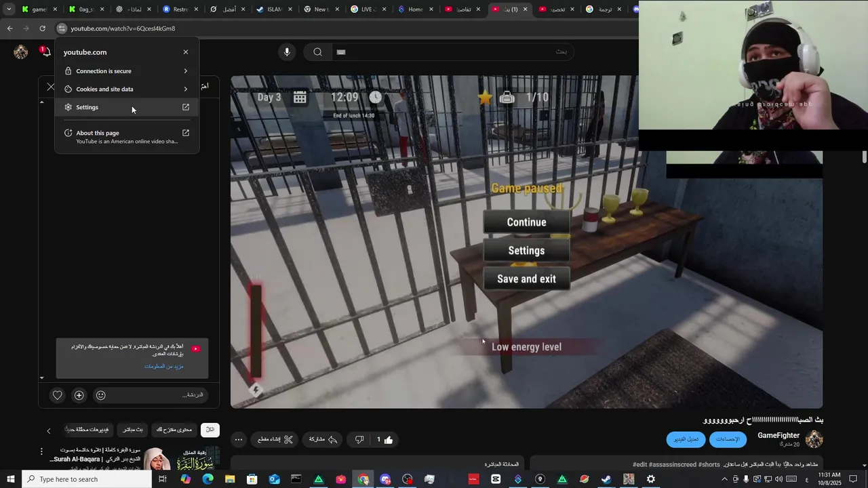Dislike the video with thumbs down
868x488 pixels.
(x=359, y=440)
